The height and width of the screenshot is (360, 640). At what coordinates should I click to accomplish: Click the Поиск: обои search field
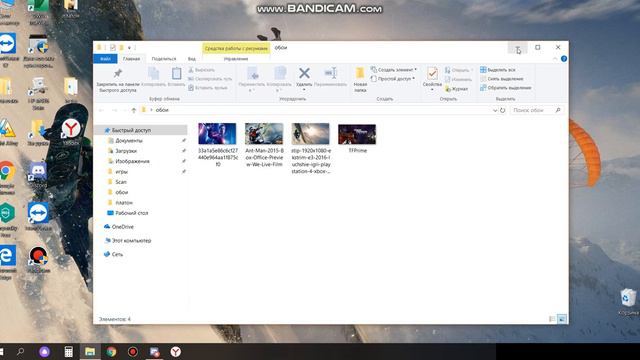(x=536, y=110)
